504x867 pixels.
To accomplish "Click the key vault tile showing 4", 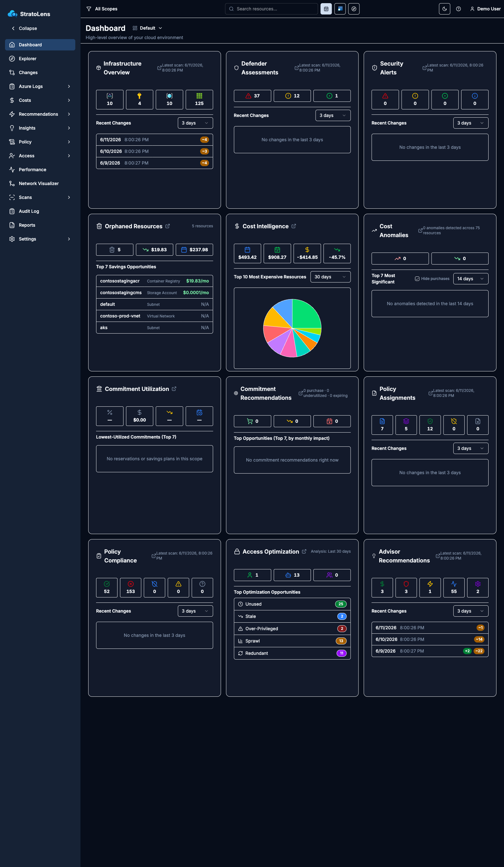I will 140,100.
